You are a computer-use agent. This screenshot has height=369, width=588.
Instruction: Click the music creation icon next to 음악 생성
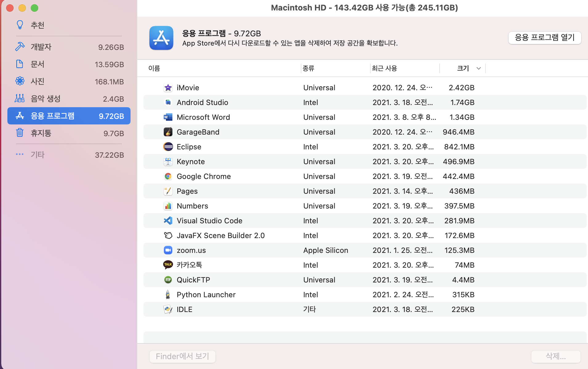tap(20, 99)
